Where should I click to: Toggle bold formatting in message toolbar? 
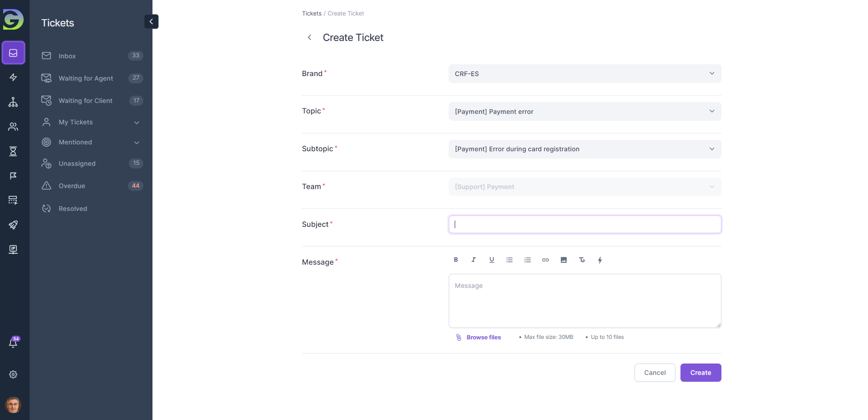click(x=456, y=260)
